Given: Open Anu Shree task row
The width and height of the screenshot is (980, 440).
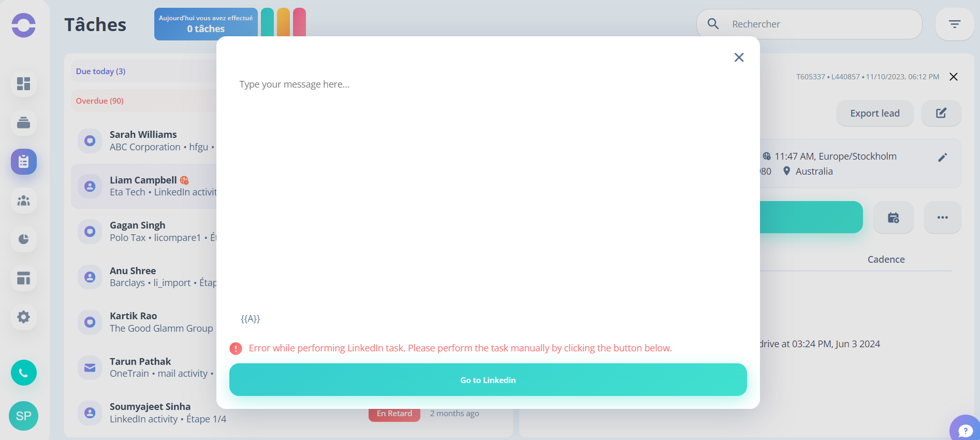Looking at the screenshot, I should point(144,277).
